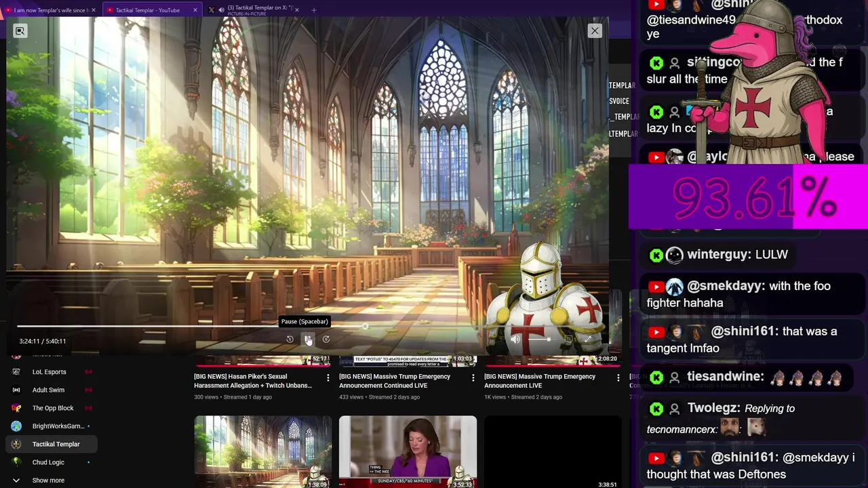868x488 pixels.
Task: Open 'Trump Emergency Announcement Continued LIVE' title
Action: [395, 381]
